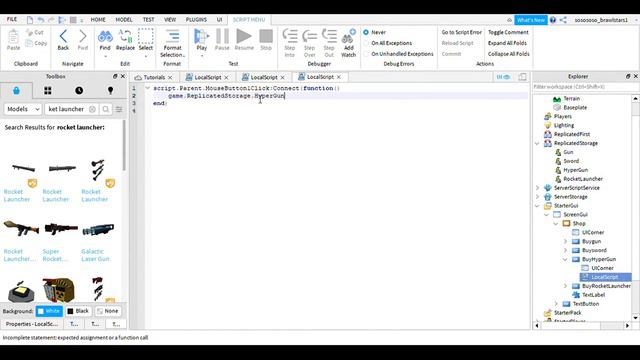Set Toolbox background to White
The height and width of the screenshot is (360, 640).
[x=49, y=311]
